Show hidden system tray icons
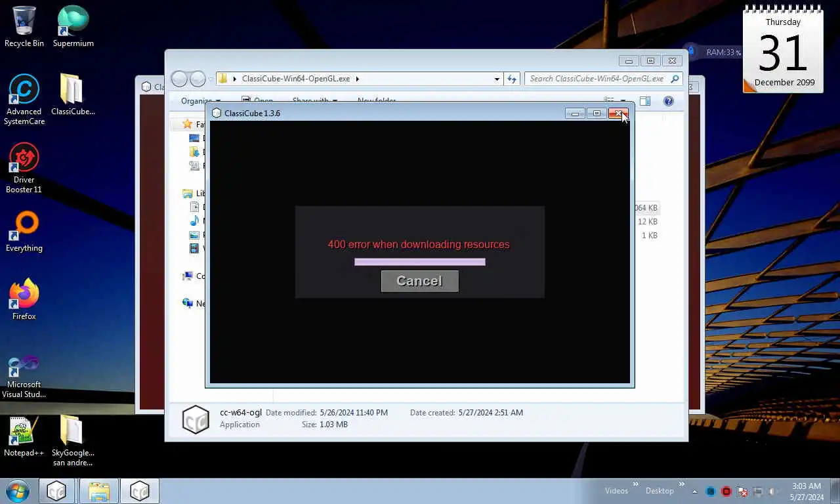This screenshot has height=504, width=840. [695, 492]
